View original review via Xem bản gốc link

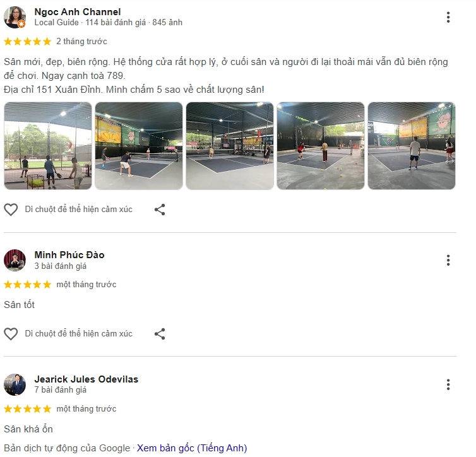[192, 448]
